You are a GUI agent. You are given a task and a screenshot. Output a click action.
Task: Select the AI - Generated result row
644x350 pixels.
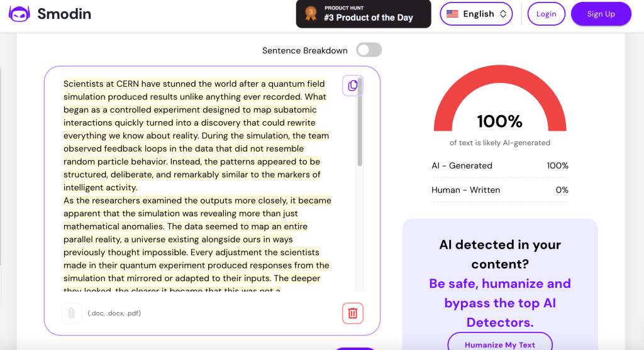coord(499,166)
